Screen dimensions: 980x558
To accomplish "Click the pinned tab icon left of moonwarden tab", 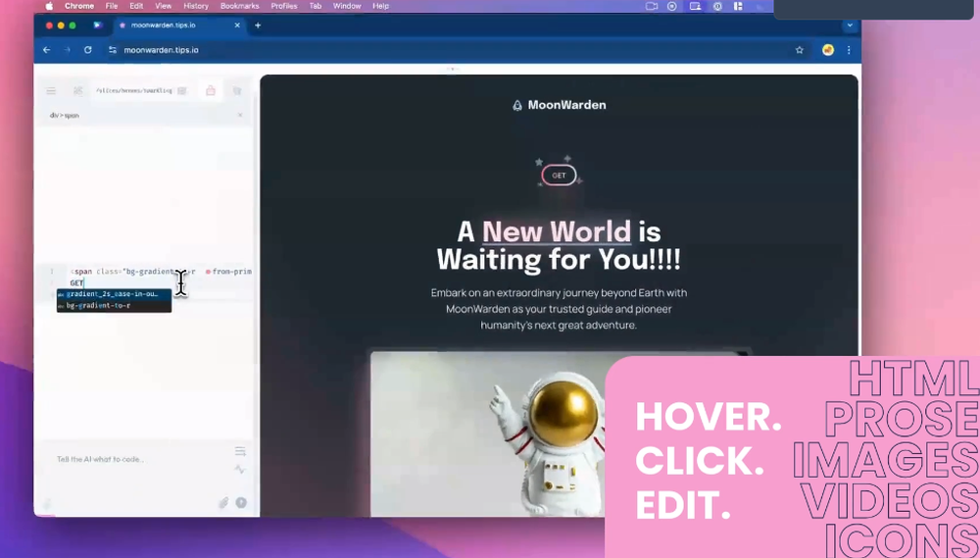I will click(x=97, y=25).
